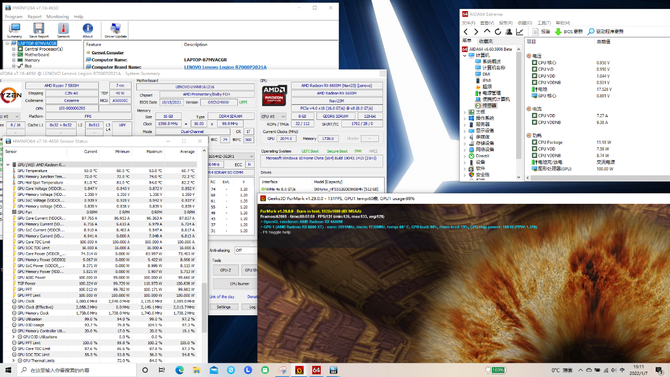Open the Lenovo Legion R7000P2021A link
The image size is (670, 377).
click(x=225, y=67)
